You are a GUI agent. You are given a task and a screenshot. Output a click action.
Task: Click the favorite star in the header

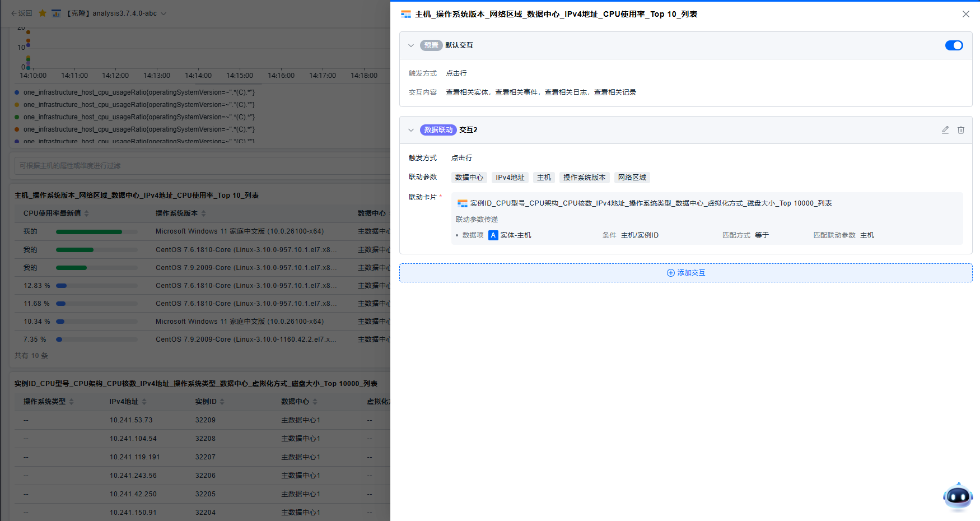tap(42, 13)
